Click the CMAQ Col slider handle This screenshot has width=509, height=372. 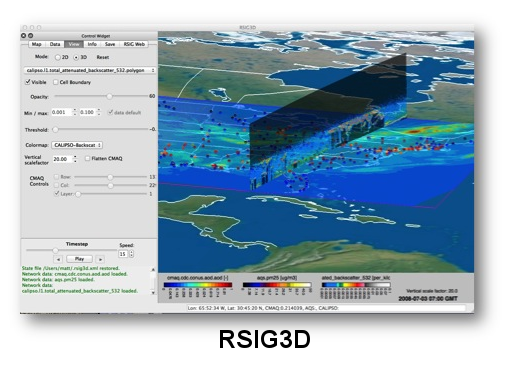coord(110,185)
